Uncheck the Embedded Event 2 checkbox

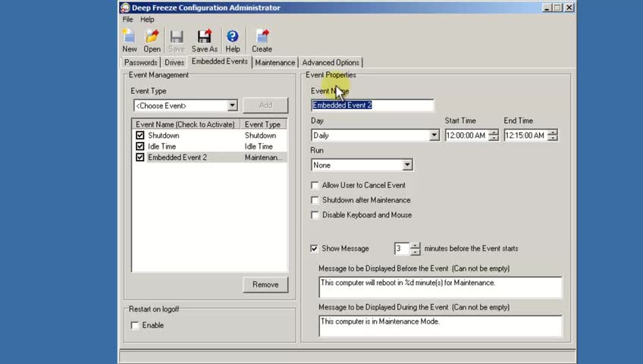tap(140, 158)
